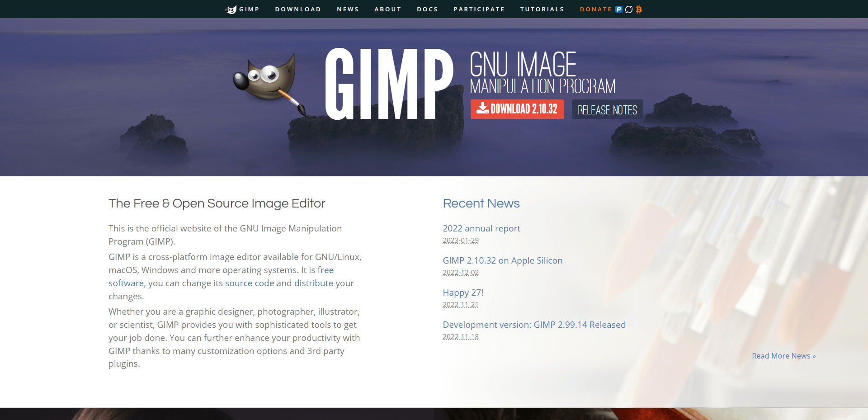Open the 2022 annual report article
Viewport: 868px width, 420px height.
(481, 228)
